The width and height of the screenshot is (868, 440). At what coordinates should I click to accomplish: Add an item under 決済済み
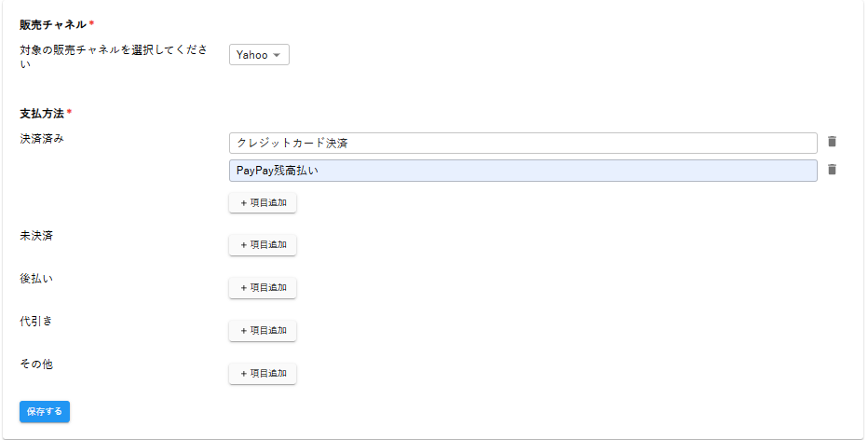[x=263, y=202]
